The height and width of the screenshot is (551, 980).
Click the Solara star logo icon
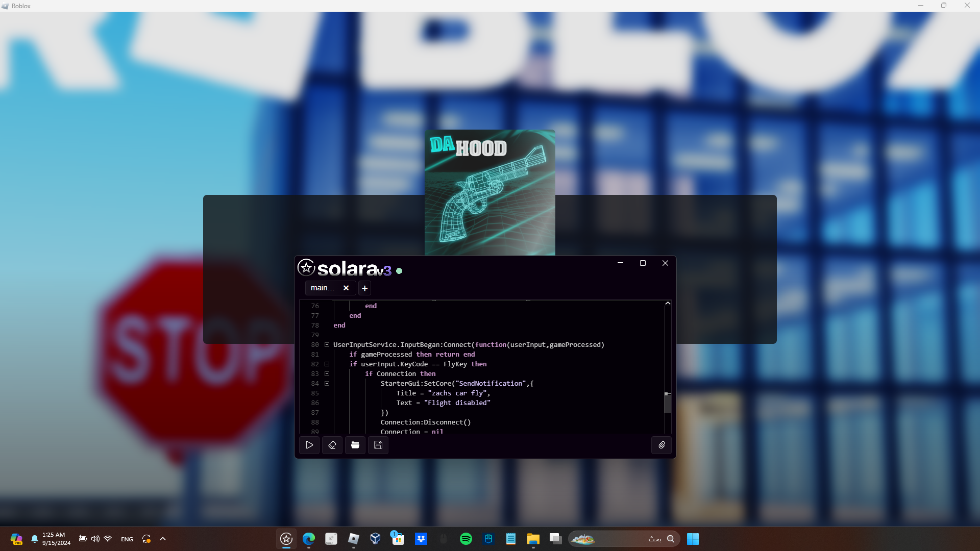(306, 267)
